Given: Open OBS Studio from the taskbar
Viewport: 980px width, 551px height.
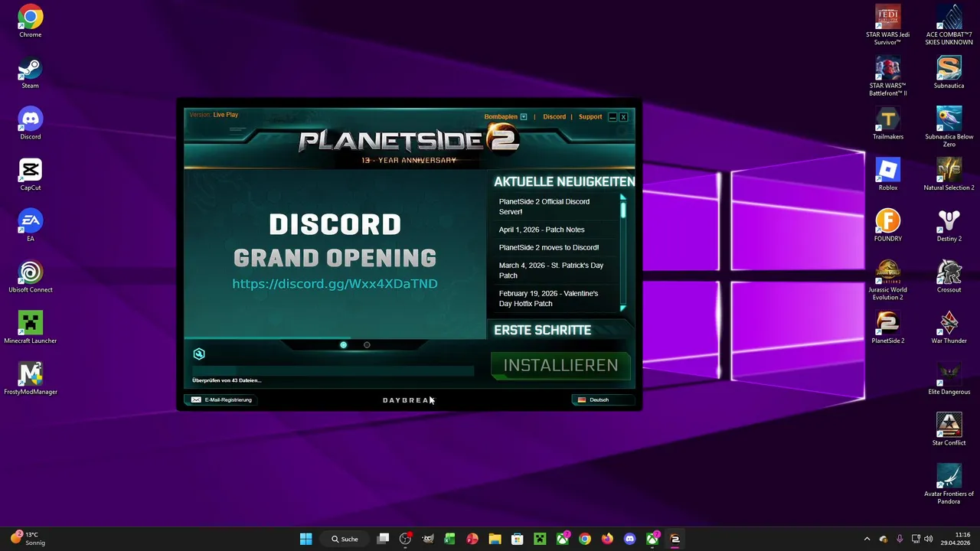Looking at the screenshot, I should point(406,539).
